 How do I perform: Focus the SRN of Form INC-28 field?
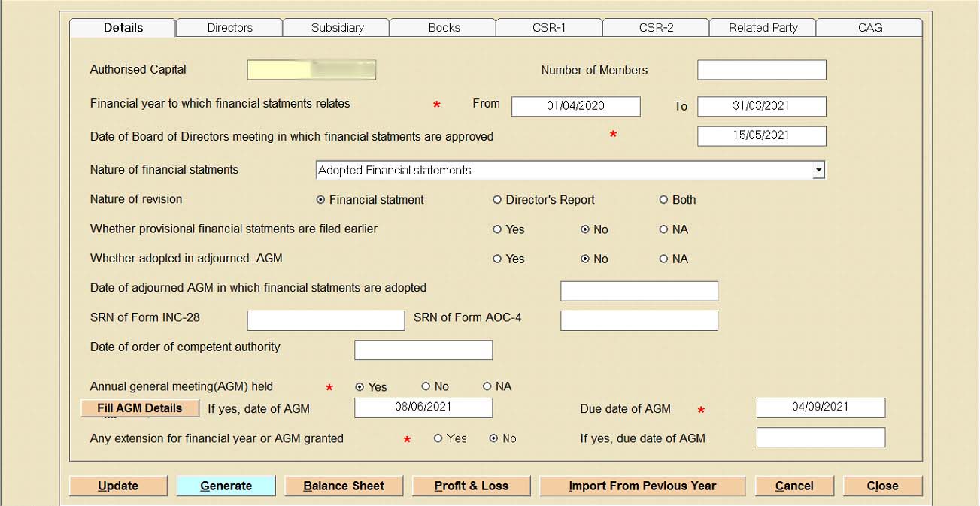pos(326,321)
